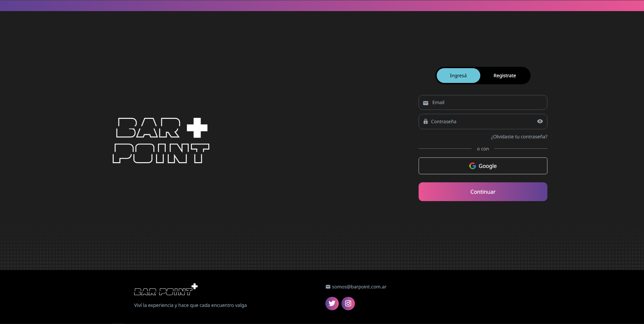Click the "o con" divider text
644x324 pixels.
click(483, 149)
